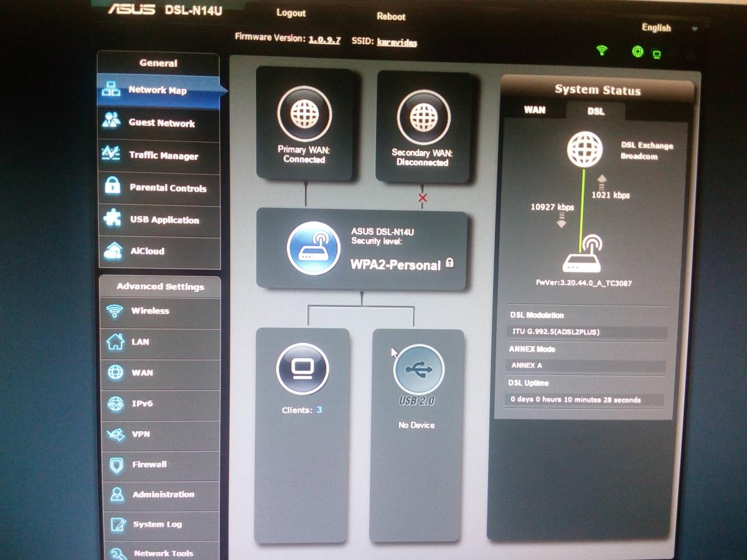Click the DSL Exchange globe icon
This screenshot has height=560, width=747.
click(x=585, y=149)
